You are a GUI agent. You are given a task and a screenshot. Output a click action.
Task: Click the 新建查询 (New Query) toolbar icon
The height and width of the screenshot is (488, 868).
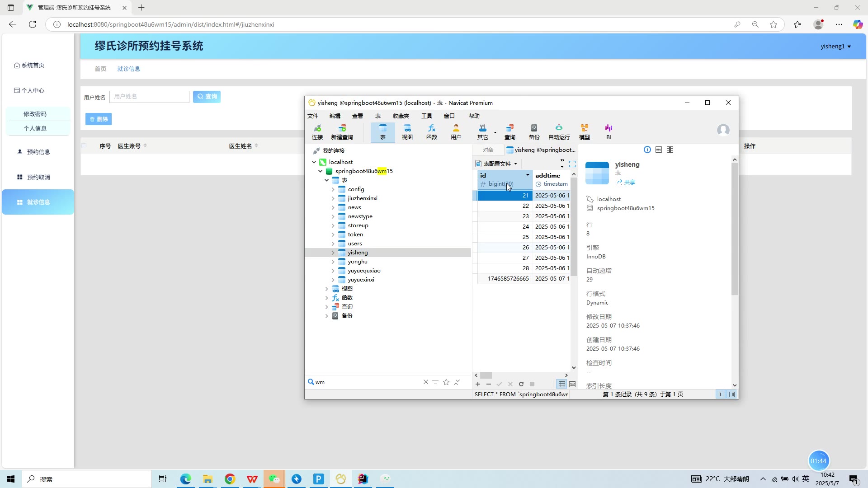click(x=342, y=131)
